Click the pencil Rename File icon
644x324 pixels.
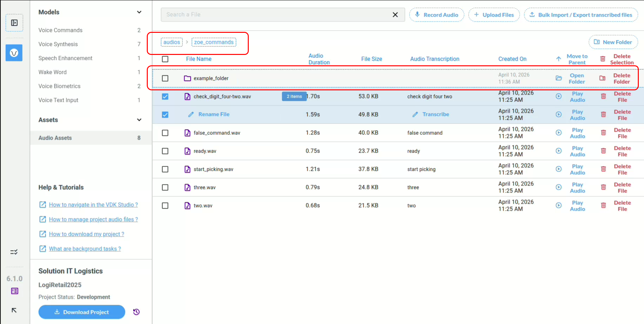point(191,114)
